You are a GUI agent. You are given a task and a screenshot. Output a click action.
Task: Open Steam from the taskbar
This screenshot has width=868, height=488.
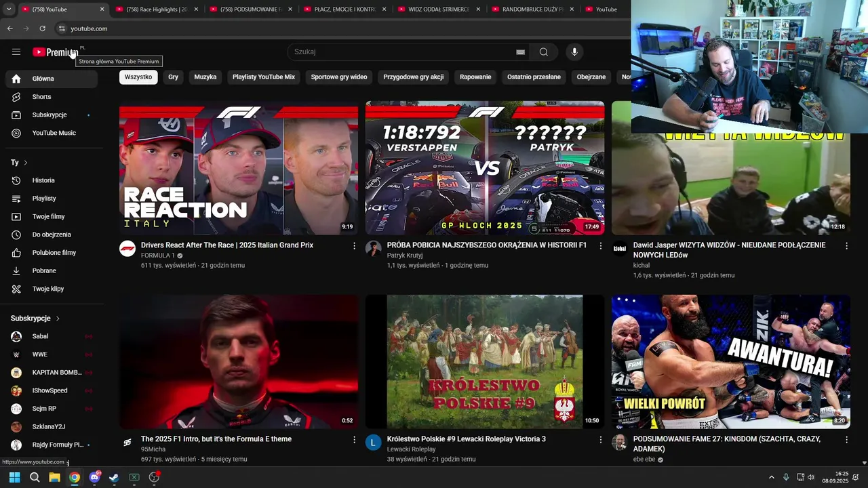114,477
